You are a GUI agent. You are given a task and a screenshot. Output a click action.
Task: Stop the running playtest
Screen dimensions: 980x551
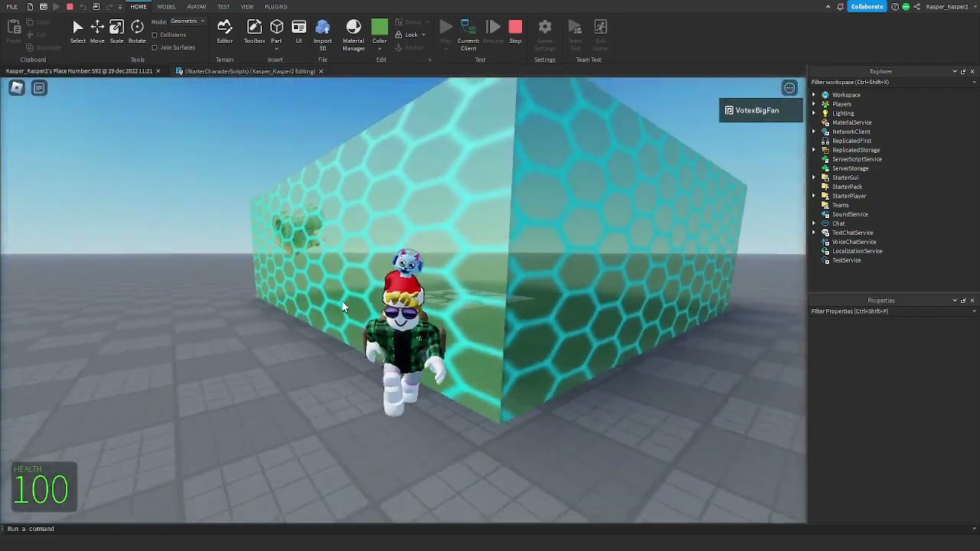click(515, 31)
